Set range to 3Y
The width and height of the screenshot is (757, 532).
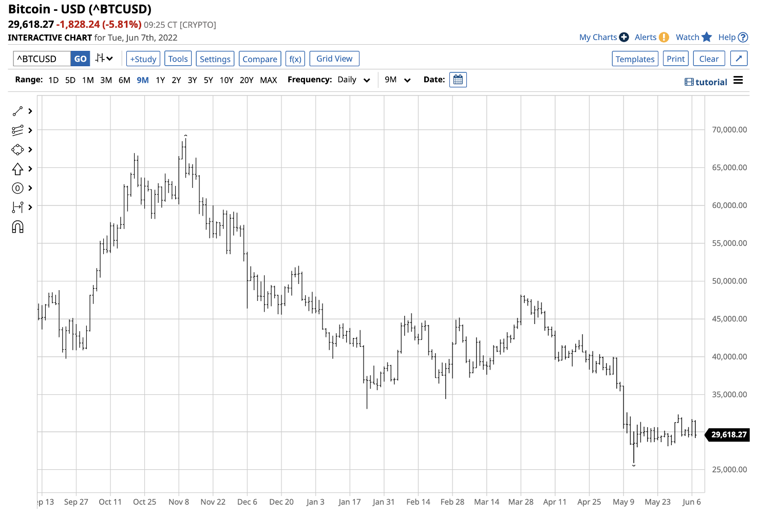(192, 80)
